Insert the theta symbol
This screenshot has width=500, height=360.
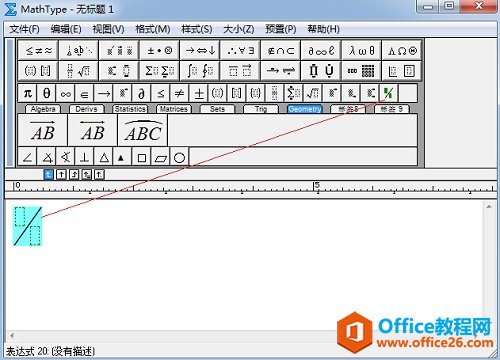coord(47,93)
